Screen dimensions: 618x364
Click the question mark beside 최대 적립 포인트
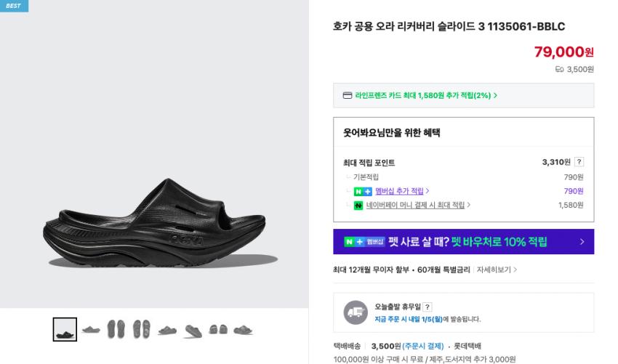click(579, 162)
